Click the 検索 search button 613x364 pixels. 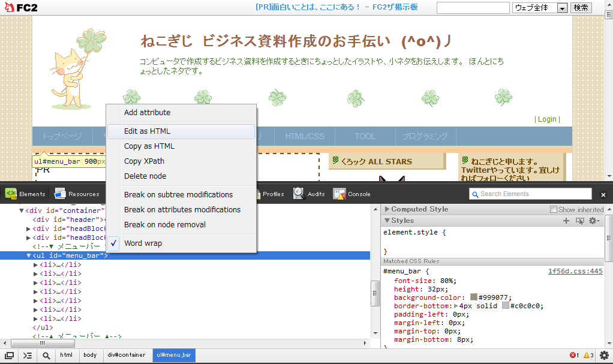[x=581, y=7]
